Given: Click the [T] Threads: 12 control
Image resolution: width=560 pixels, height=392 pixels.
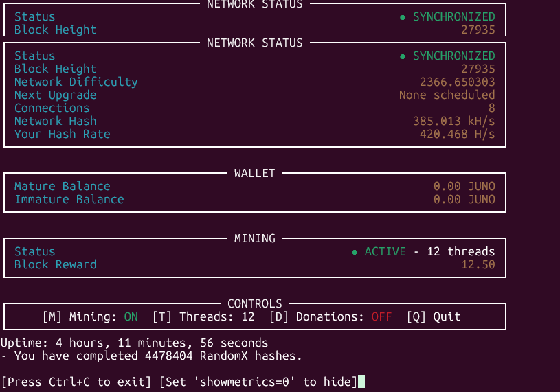Looking at the screenshot, I should point(203,316).
